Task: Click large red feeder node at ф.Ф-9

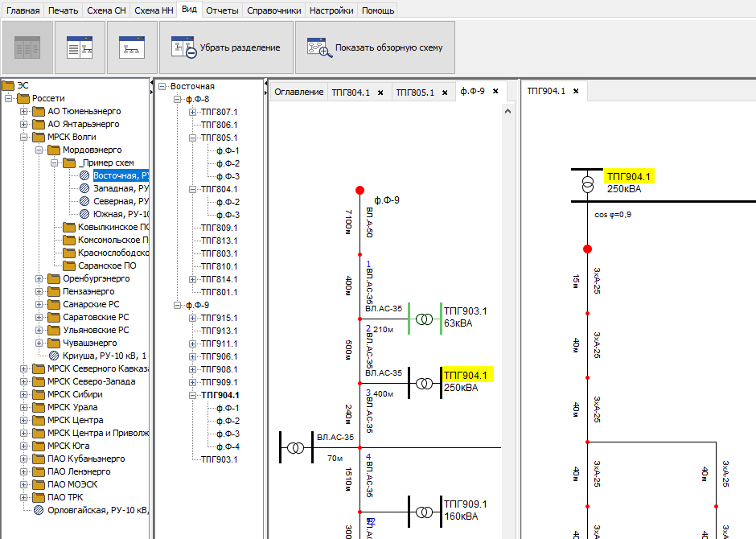Action: (x=360, y=191)
